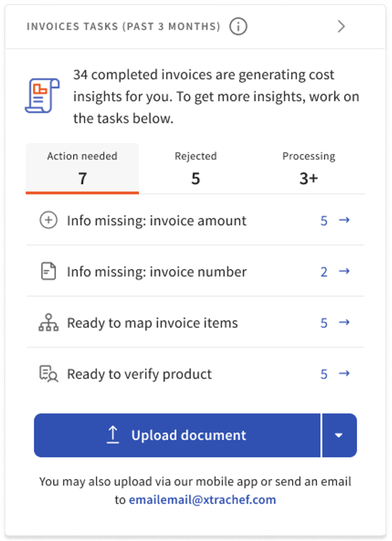392x541 pixels.
Task: Click the info icon beside Invoices Tasks title
Action: [238, 26]
